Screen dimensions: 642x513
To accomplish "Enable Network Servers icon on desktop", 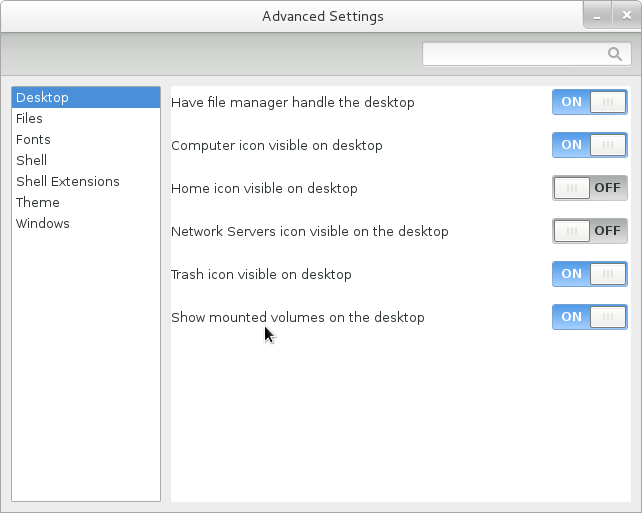I will [x=590, y=231].
